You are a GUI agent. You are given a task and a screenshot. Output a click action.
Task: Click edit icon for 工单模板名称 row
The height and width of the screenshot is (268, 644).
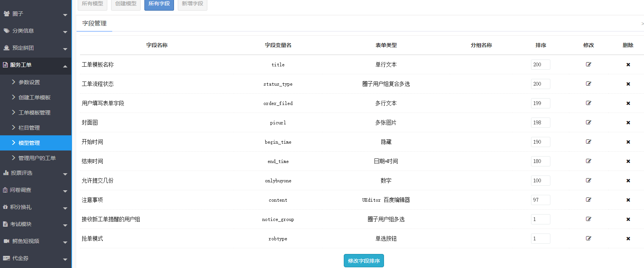point(588,64)
